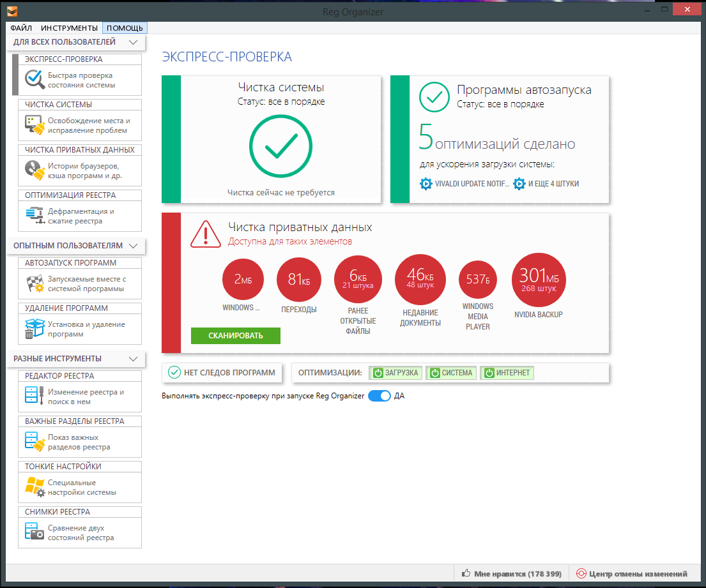Screen dimensions: 706x588
Task: Click text 'Доступна для таких элементов'
Action: click(290, 241)
